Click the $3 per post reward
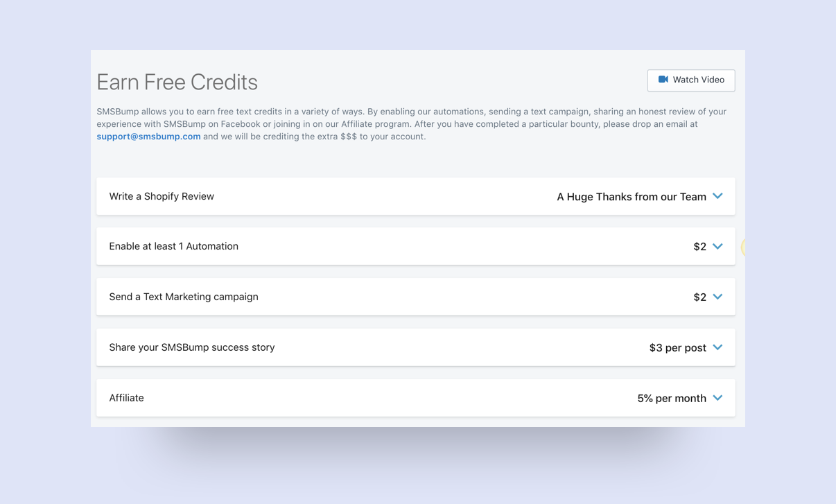Screen dimensions: 836x504 click(678, 348)
